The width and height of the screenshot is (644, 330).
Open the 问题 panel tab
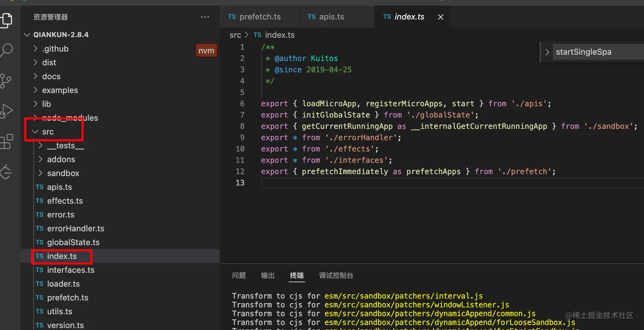(x=239, y=275)
